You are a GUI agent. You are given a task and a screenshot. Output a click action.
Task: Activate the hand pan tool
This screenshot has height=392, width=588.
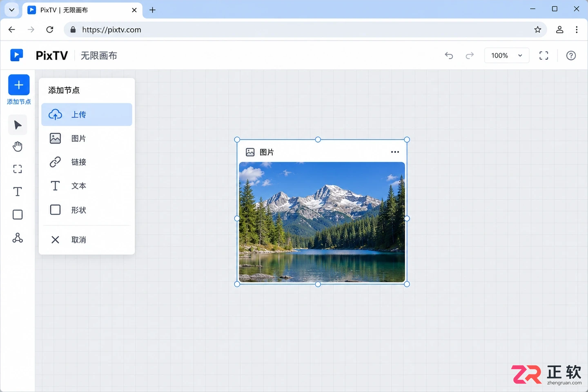18,147
